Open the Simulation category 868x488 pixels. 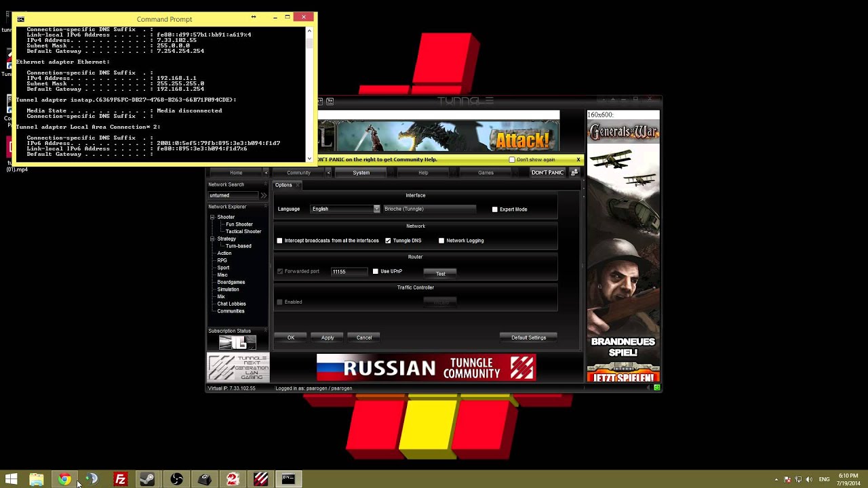coord(228,289)
